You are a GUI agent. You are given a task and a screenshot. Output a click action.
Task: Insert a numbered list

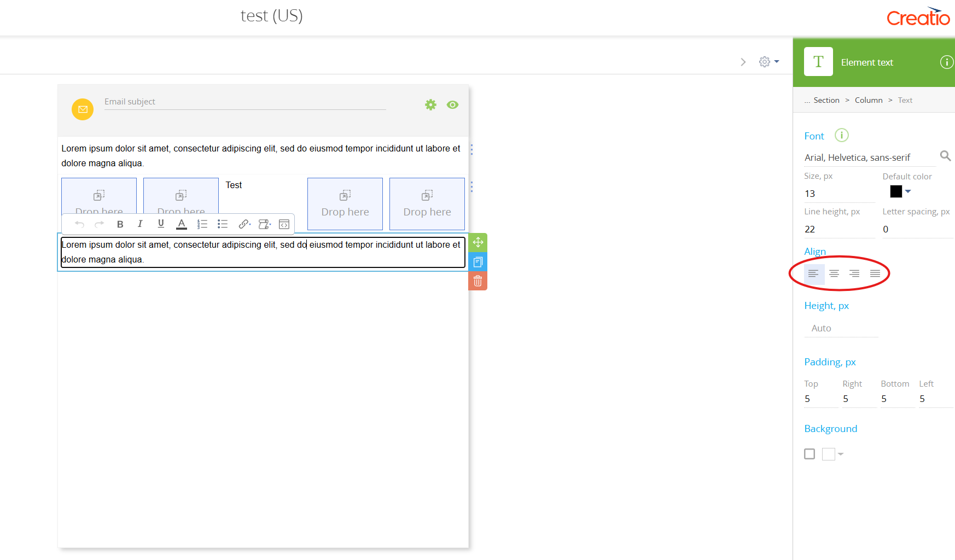pyautogui.click(x=202, y=224)
